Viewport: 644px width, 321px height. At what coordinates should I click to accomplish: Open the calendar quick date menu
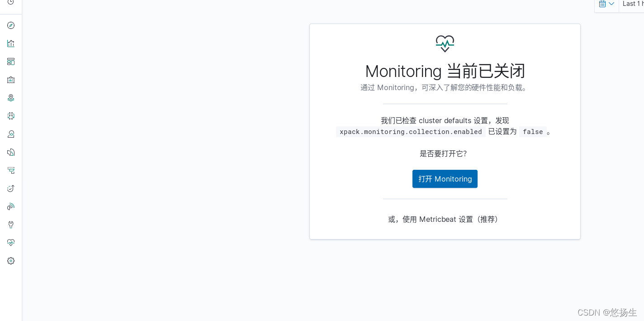click(x=606, y=4)
